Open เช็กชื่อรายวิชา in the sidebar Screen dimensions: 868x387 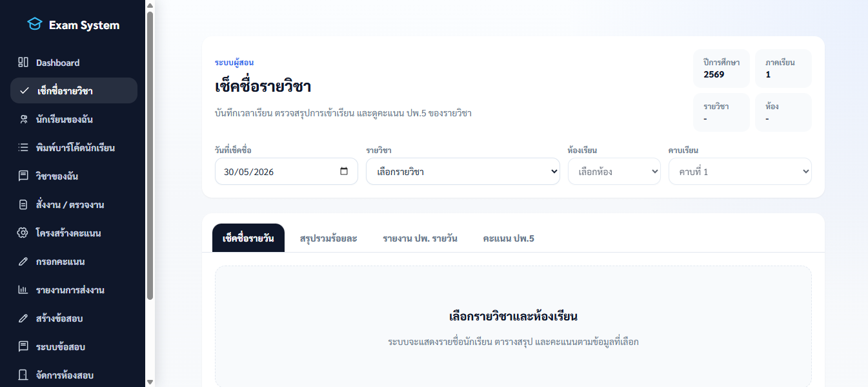point(74,90)
